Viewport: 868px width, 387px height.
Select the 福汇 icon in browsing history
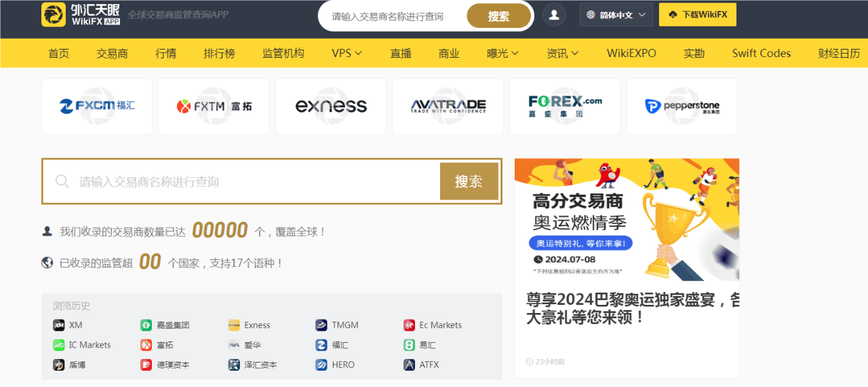321,345
